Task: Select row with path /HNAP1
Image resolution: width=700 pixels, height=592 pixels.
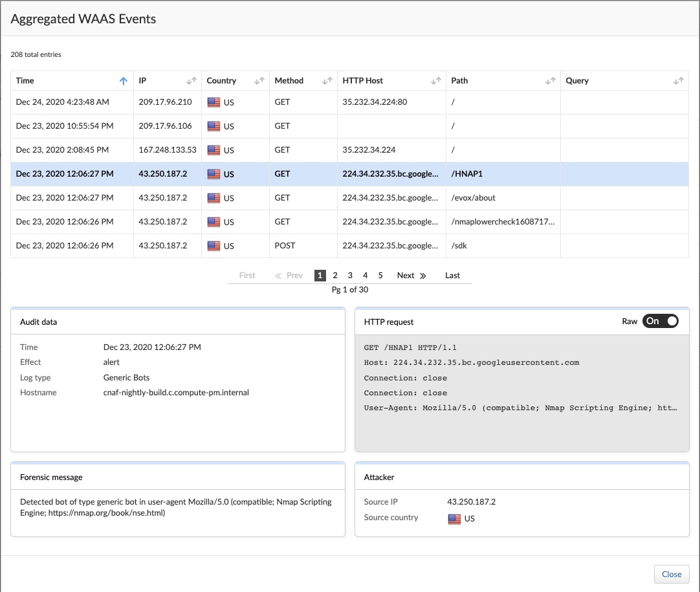Action: tap(349, 174)
